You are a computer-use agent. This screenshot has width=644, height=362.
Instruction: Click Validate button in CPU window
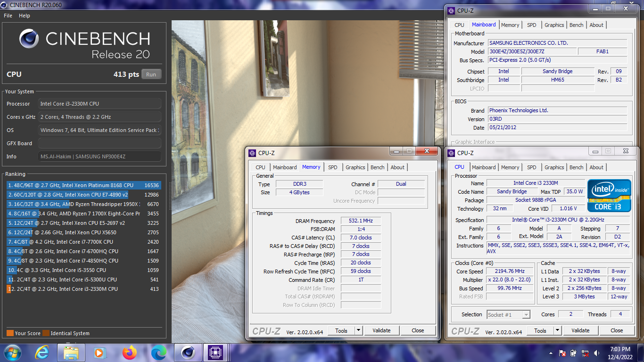pos(580,330)
